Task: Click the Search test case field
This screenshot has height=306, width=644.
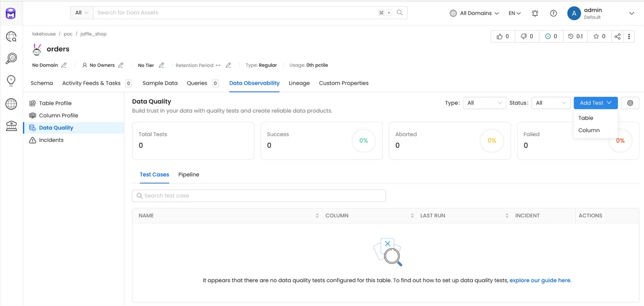Action: [259, 196]
